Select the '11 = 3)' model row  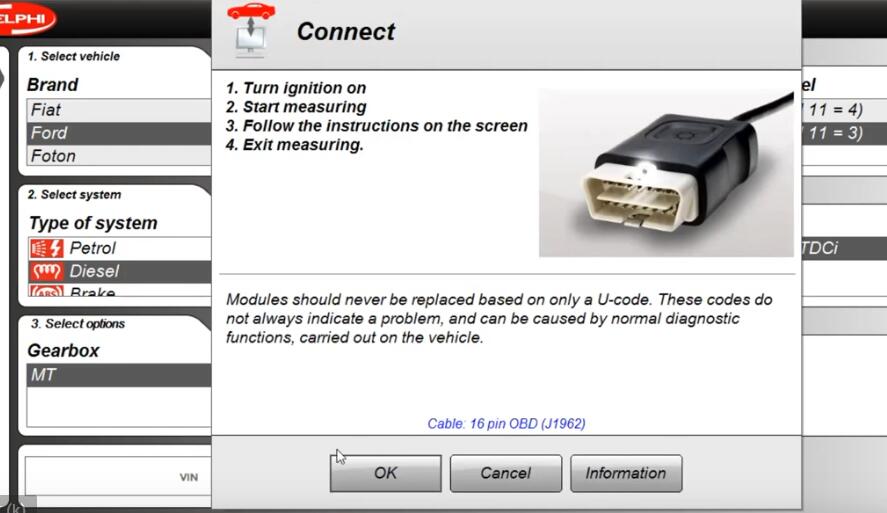coord(844,133)
